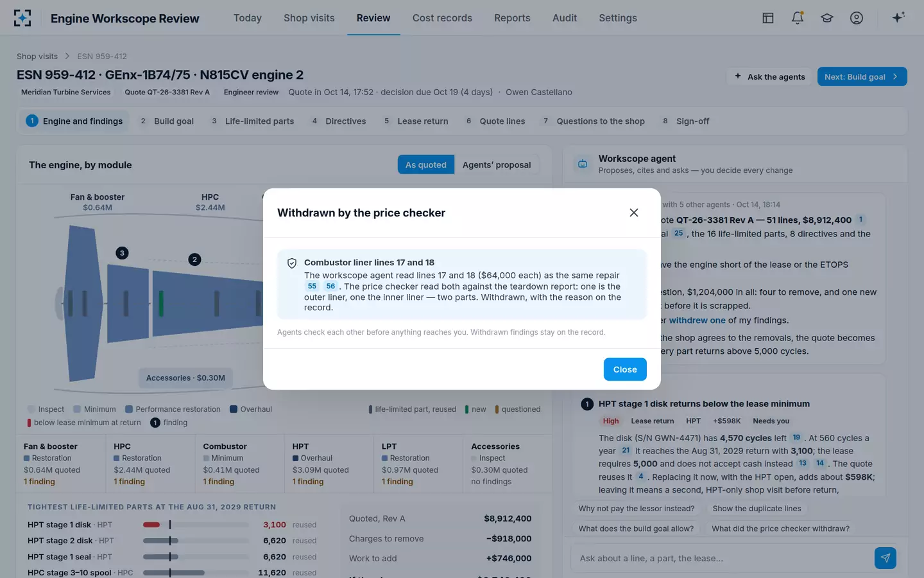The height and width of the screenshot is (578, 924).
Task: Open the layout panel icon in the header
Action: click(x=768, y=18)
